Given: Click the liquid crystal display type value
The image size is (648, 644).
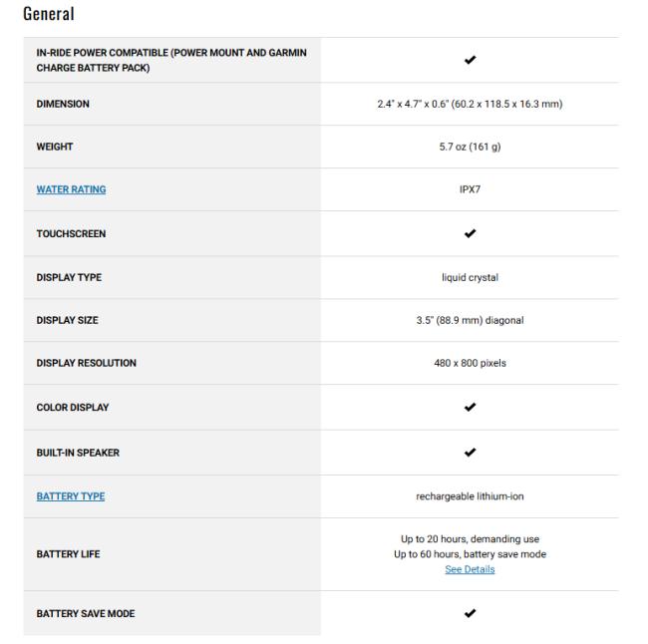Looking at the screenshot, I should (470, 277).
